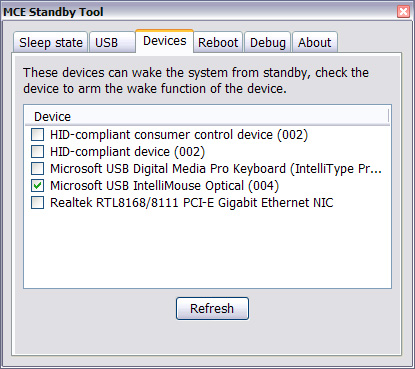Open the USB tab
415x369 pixels.
coord(112,43)
